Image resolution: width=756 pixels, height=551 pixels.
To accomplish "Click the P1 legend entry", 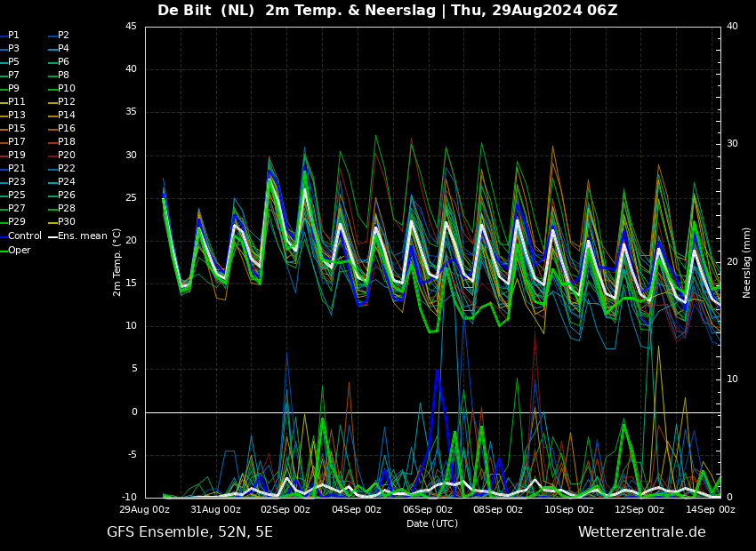I will pyautogui.click(x=13, y=35).
